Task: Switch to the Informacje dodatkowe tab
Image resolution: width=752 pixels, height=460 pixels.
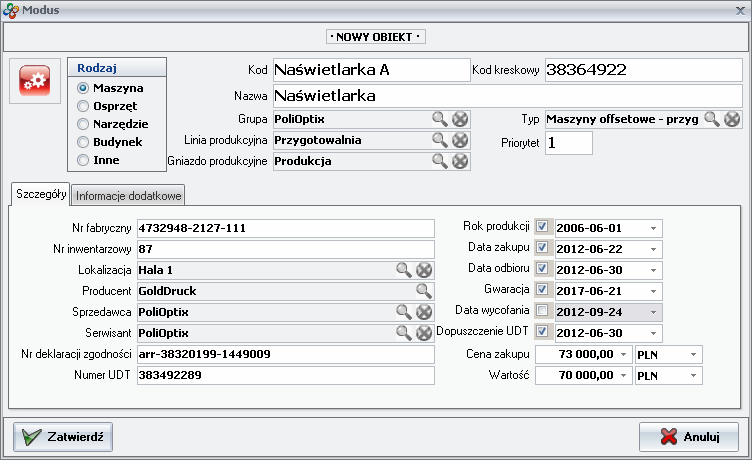Action: pos(128,196)
